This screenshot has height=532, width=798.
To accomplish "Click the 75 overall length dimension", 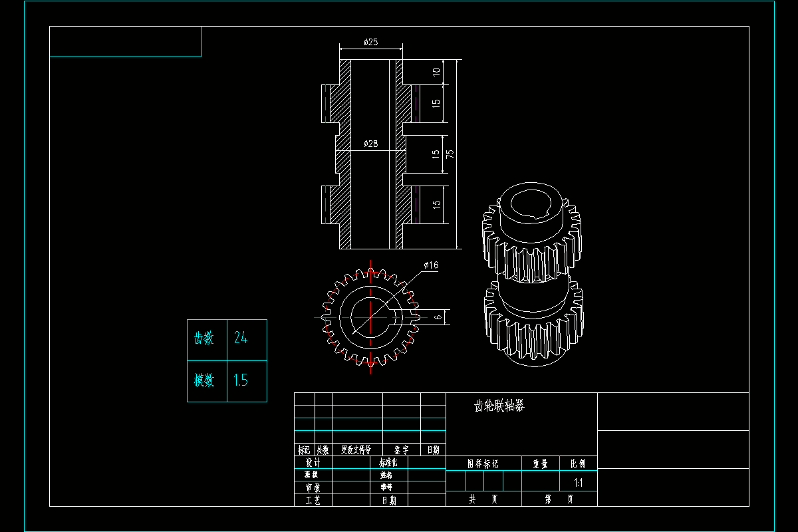I will coord(451,153).
